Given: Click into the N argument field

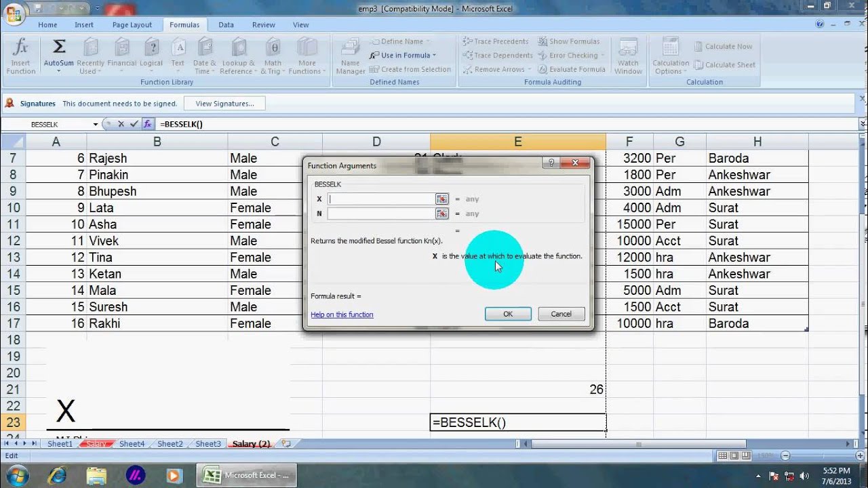Looking at the screenshot, I should tap(381, 213).
